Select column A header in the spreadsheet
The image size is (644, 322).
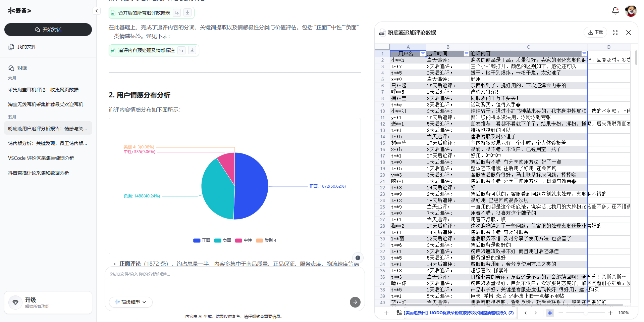408,47
